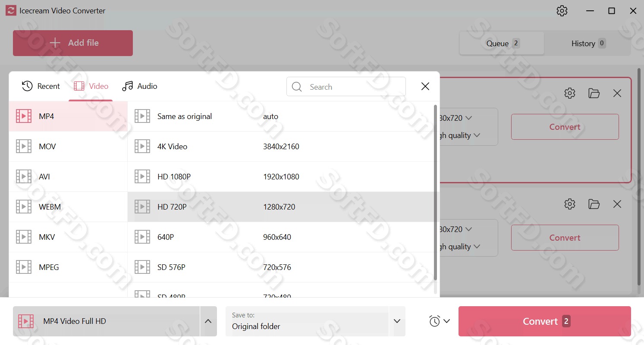Remove first queue item with X
Screen dimensions: 644x345
617,93
